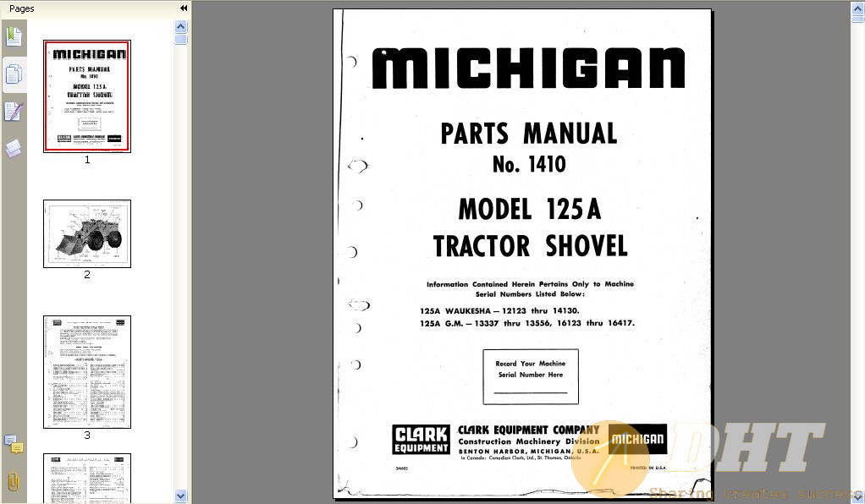Click the '125A G.M.' serial number line
Viewport: 865px width, 504px height.
click(527, 323)
